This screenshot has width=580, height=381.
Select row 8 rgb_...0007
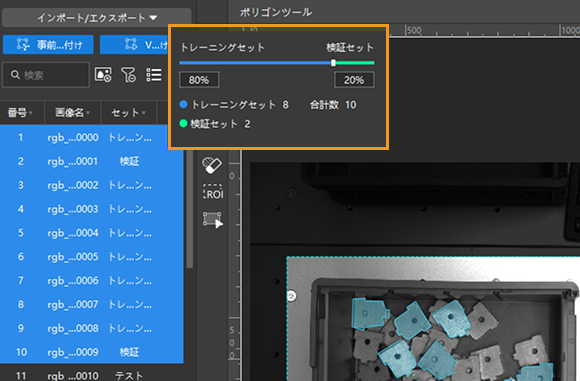pos(92,304)
